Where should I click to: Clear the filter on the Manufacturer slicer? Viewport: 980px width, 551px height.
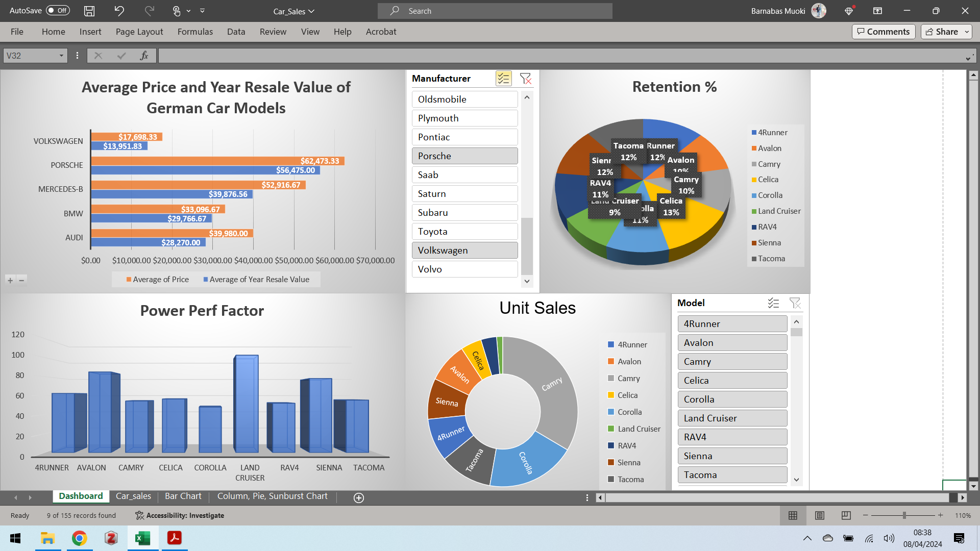tap(526, 79)
